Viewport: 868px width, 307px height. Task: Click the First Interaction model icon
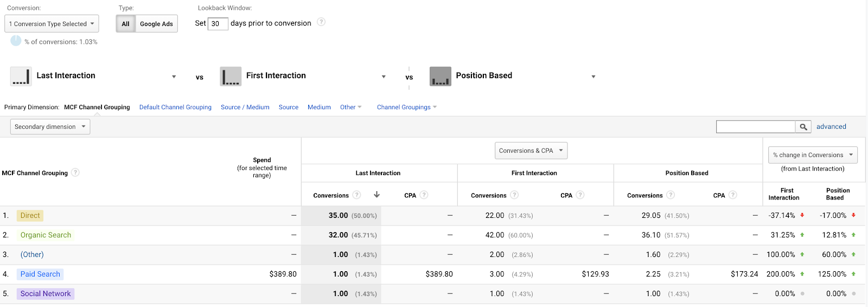click(x=231, y=76)
